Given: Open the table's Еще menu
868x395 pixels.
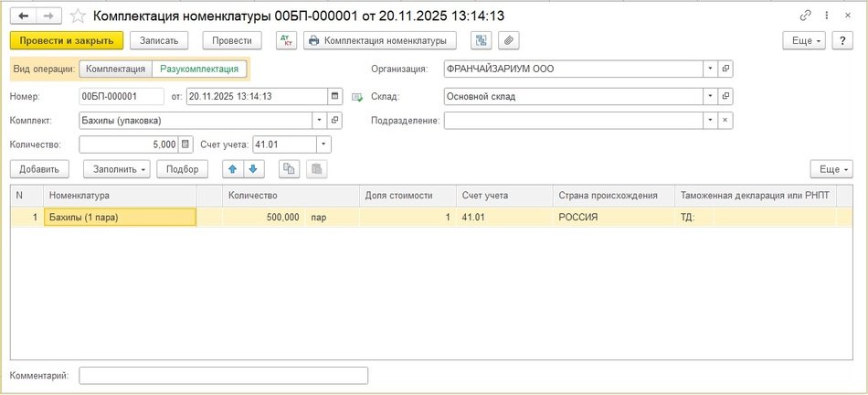Looking at the screenshot, I should [831, 169].
